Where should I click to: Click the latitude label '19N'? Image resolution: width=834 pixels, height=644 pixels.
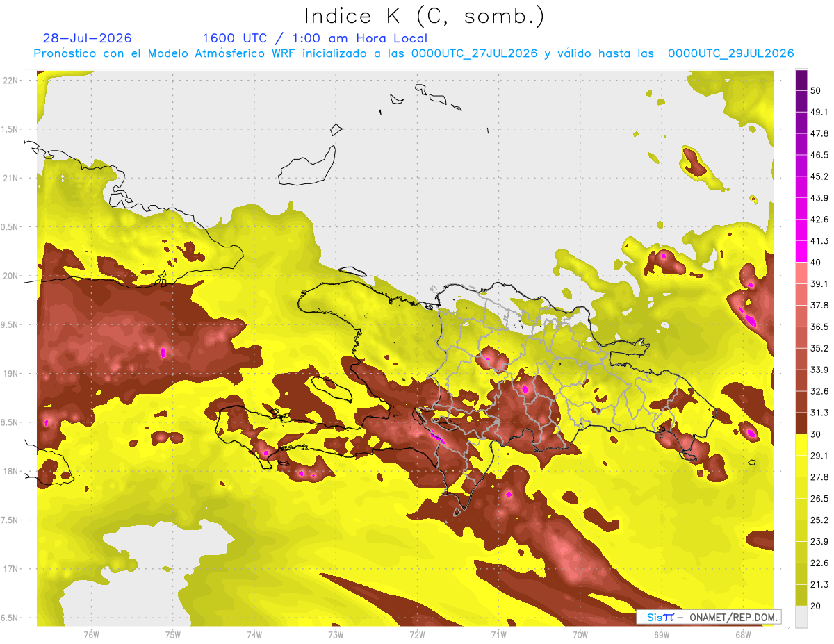[x=10, y=374]
